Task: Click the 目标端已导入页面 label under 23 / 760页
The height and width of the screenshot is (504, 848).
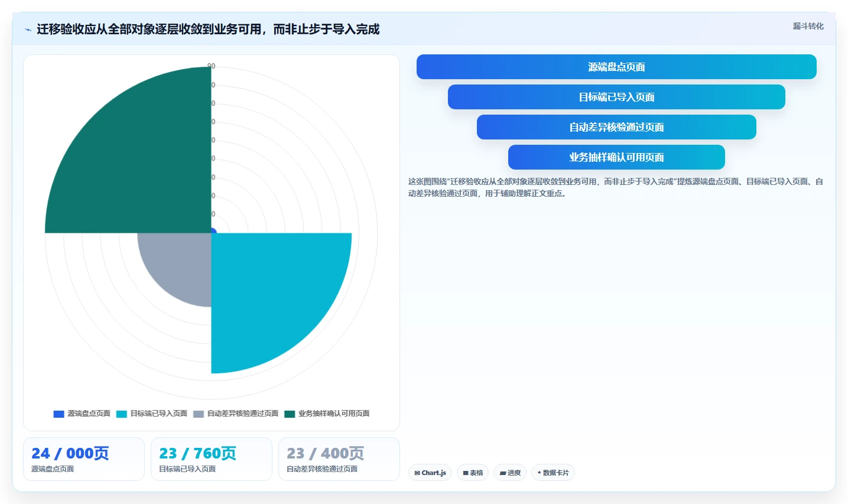Action: tap(187, 469)
